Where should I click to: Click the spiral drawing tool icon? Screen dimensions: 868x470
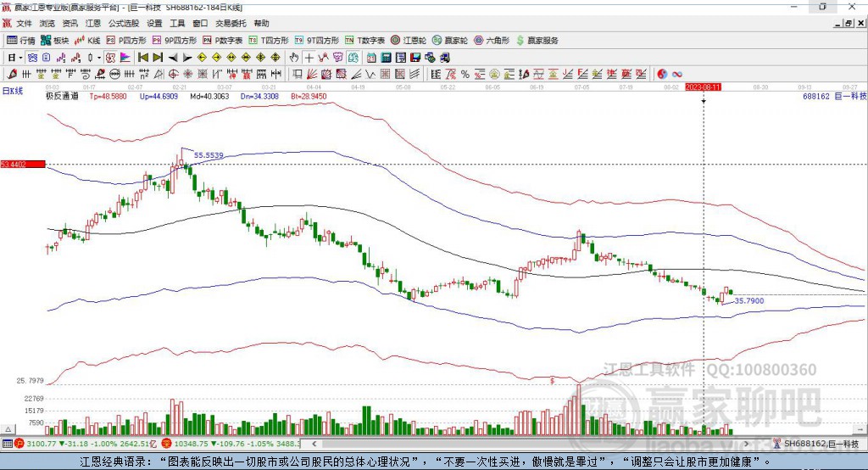click(86, 74)
